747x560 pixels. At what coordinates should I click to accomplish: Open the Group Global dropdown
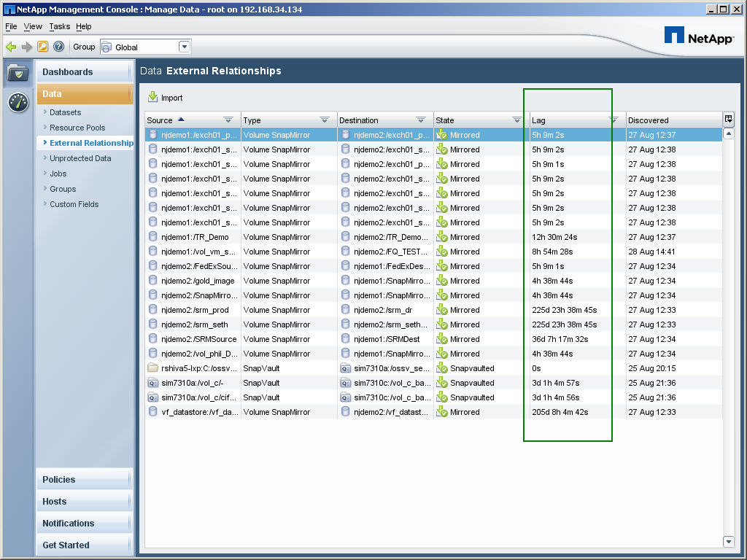click(x=185, y=47)
